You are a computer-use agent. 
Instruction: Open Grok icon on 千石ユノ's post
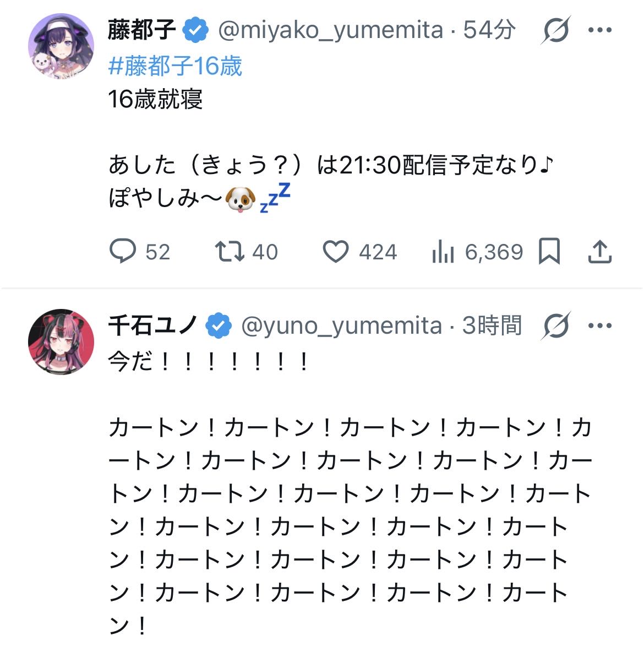555,325
